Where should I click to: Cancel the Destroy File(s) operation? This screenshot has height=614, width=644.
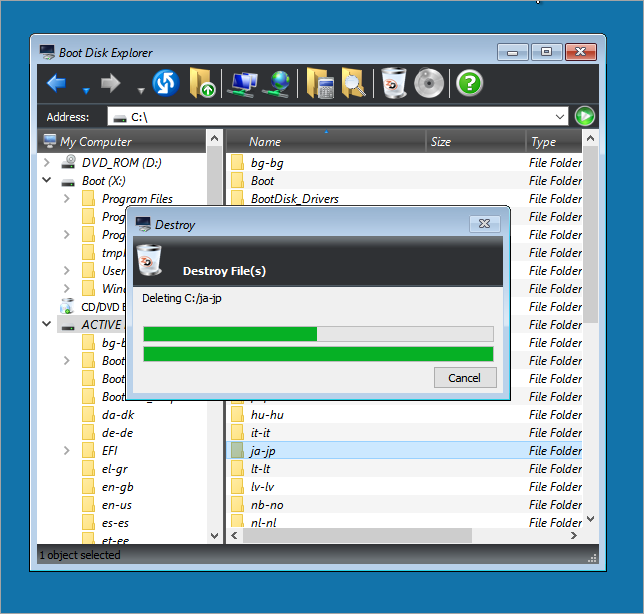tap(465, 378)
